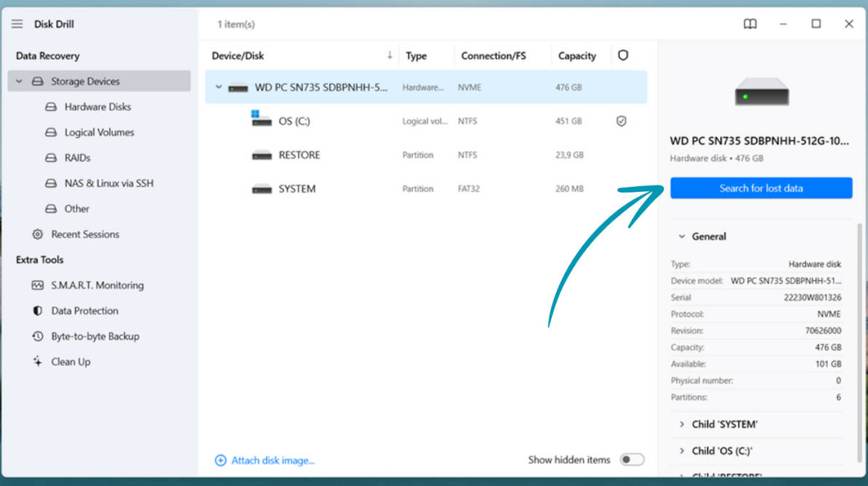
Task: Click the 260 MB capacity cell
Action: [x=570, y=189]
